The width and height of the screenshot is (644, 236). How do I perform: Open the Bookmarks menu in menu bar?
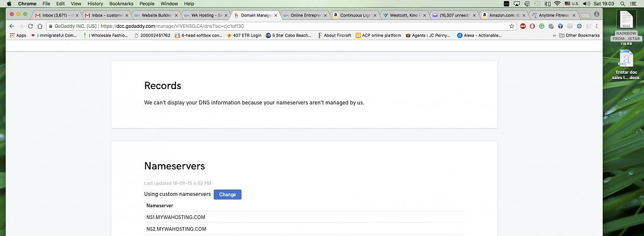[x=121, y=4]
